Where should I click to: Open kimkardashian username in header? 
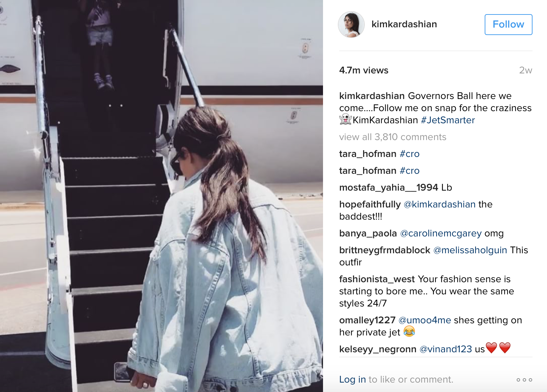coord(404,24)
